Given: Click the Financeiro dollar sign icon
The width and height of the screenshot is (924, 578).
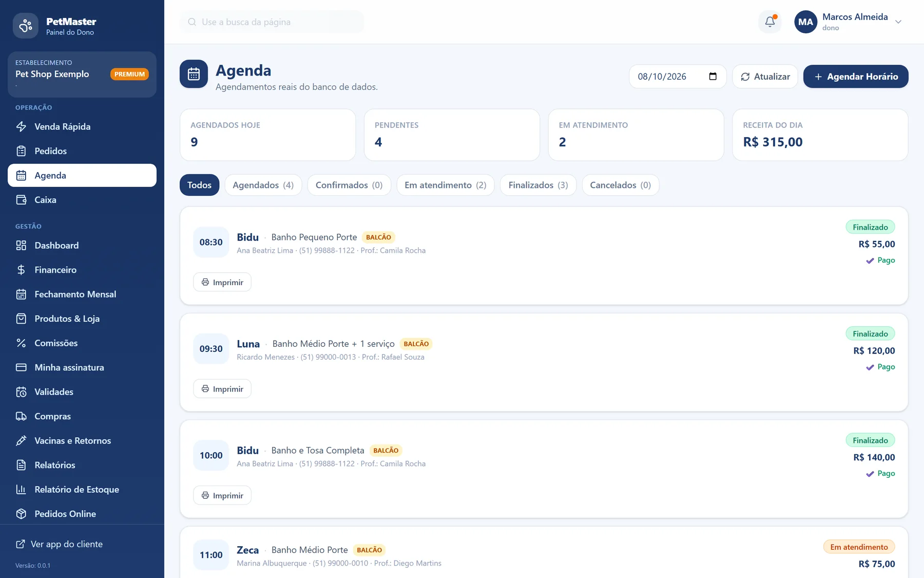Looking at the screenshot, I should [21, 270].
